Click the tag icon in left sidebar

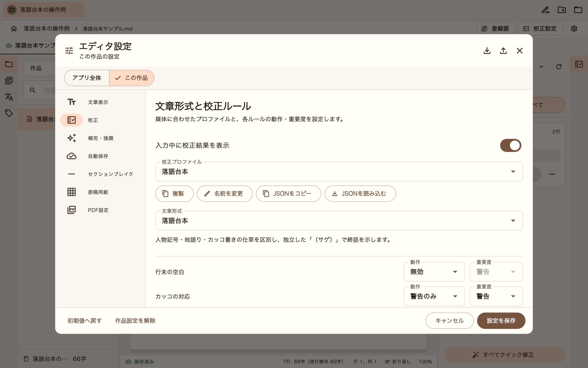[9, 113]
